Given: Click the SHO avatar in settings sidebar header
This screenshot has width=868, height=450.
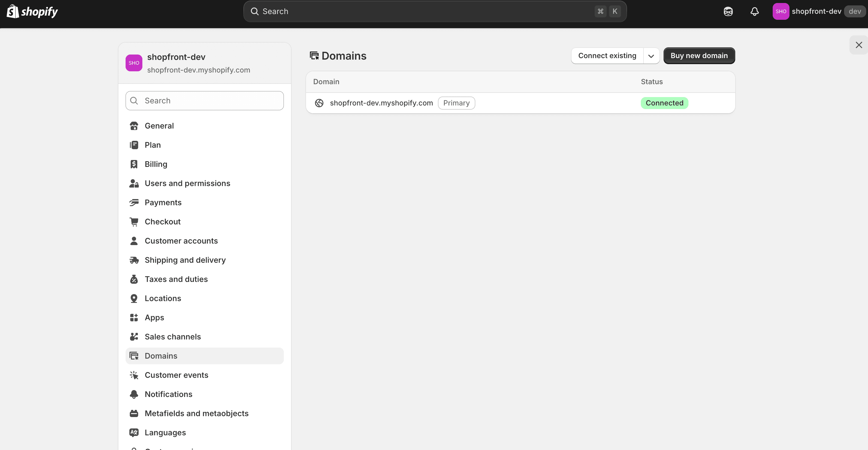Looking at the screenshot, I should click(134, 63).
